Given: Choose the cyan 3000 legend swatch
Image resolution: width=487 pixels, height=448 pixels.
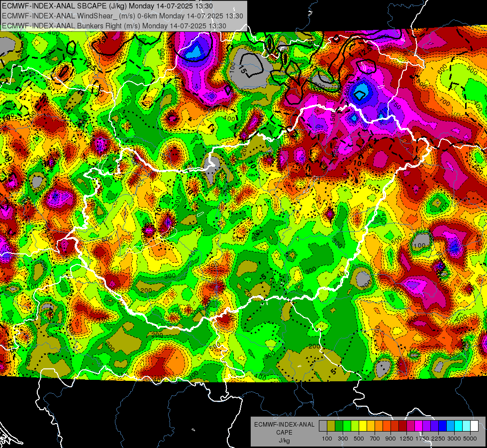Looking at the screenshot, I should [459, 426].
